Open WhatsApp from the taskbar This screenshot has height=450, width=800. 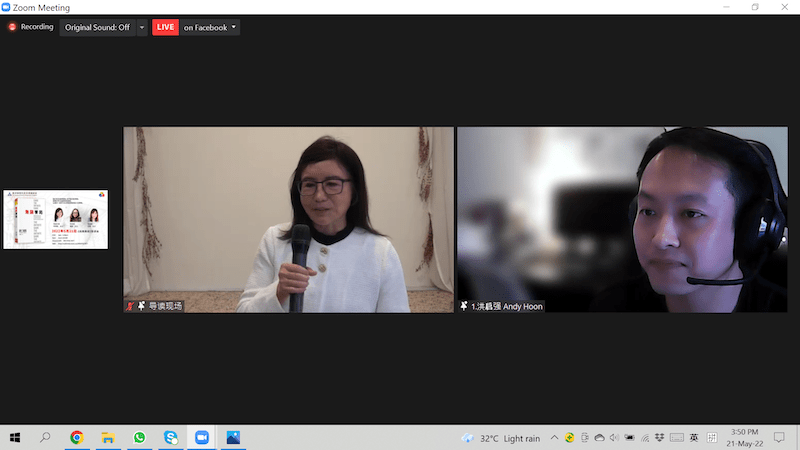[x=139, y=438]
